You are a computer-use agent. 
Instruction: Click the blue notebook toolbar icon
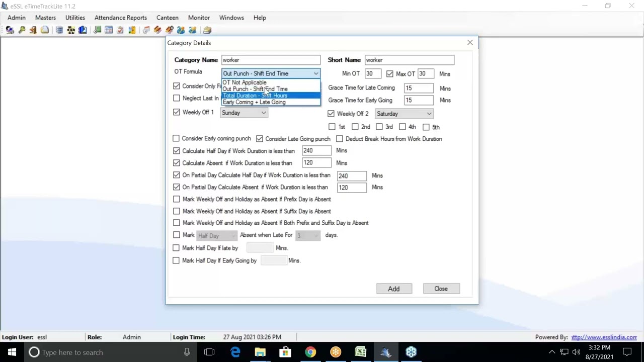83,30
